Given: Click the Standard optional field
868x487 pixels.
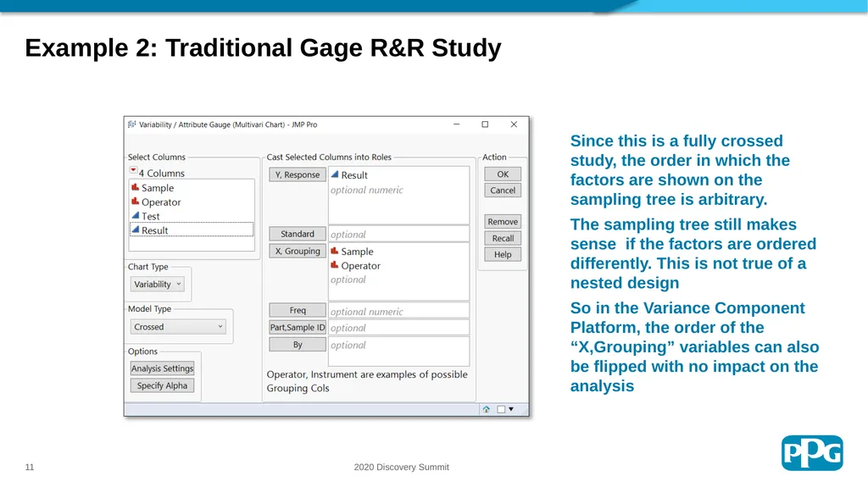Looking at the screenshot, I should tap(398, 234).
